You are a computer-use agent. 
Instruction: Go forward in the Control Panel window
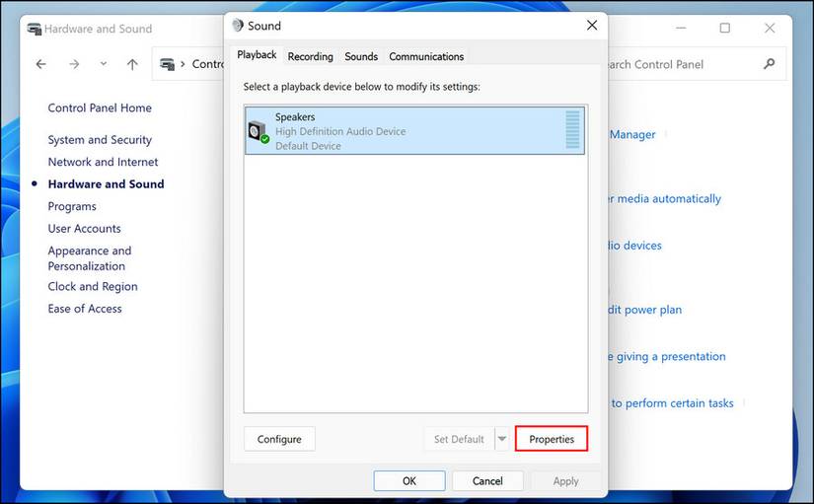coord(74,64)
